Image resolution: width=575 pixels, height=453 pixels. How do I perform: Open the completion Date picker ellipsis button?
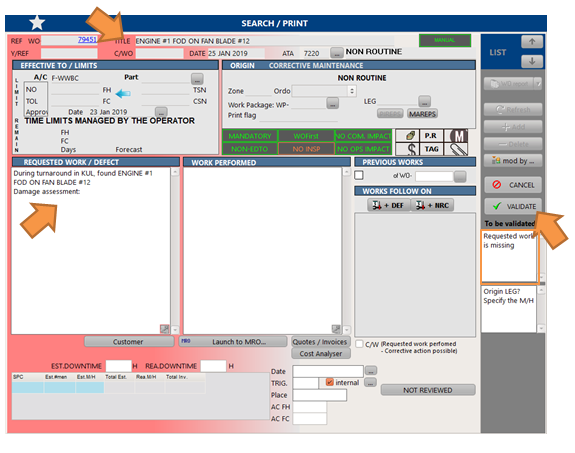pos(371,371)
